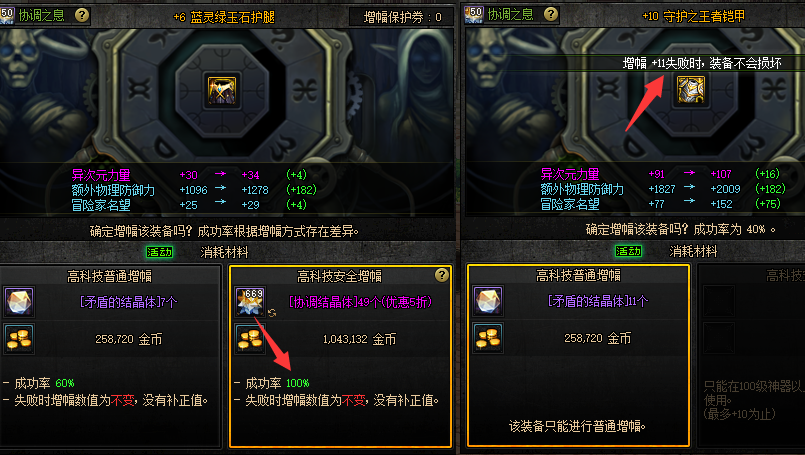
Task: Click the green 活动 tag in left window
Action: pos(160,252)
